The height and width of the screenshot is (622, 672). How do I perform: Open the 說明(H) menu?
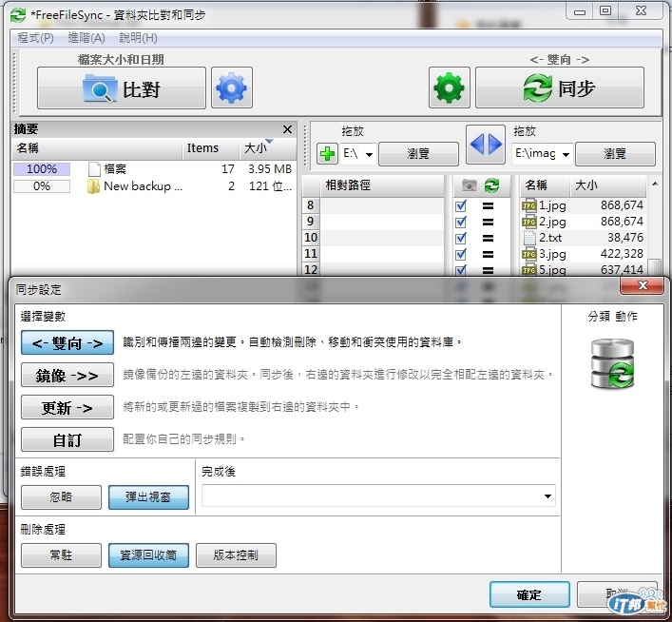pyautogui.click(x=138, y=38)
